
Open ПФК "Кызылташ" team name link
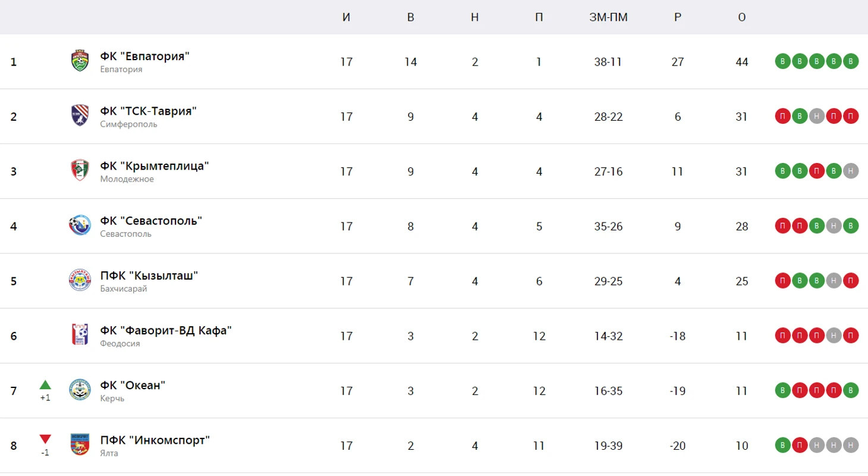pyautogui.click(x=149, y=275)
